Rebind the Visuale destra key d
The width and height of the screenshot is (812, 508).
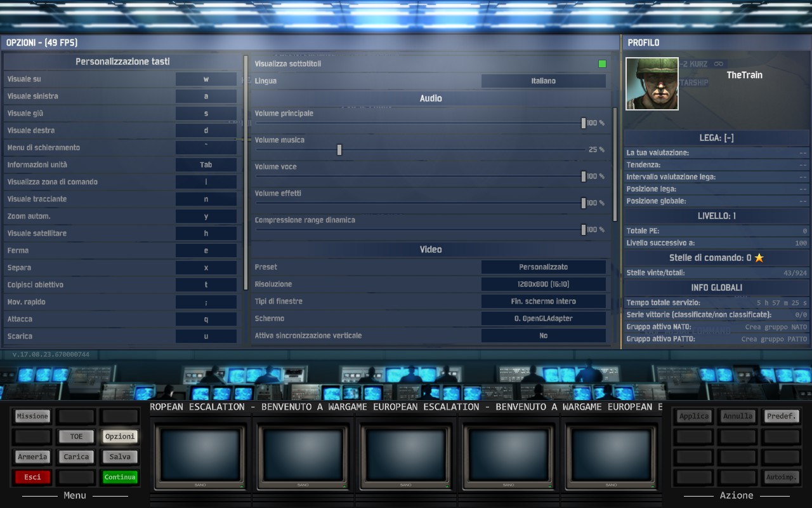pos(206,131)
